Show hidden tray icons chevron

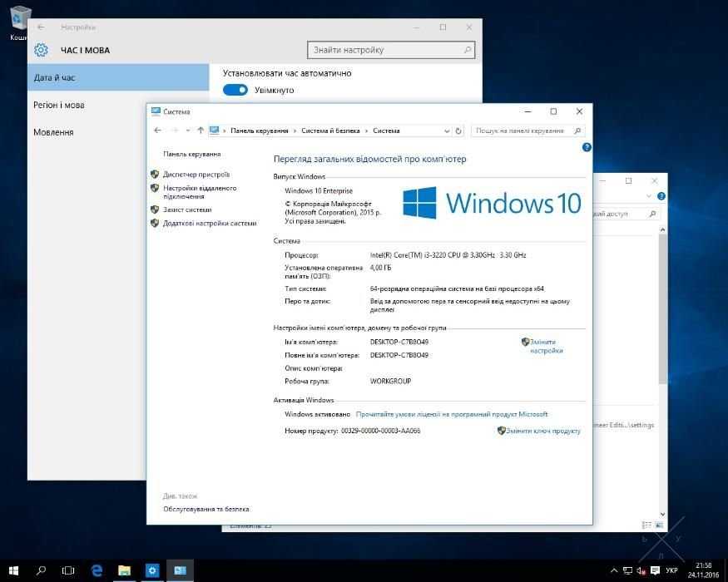(614, 570)
